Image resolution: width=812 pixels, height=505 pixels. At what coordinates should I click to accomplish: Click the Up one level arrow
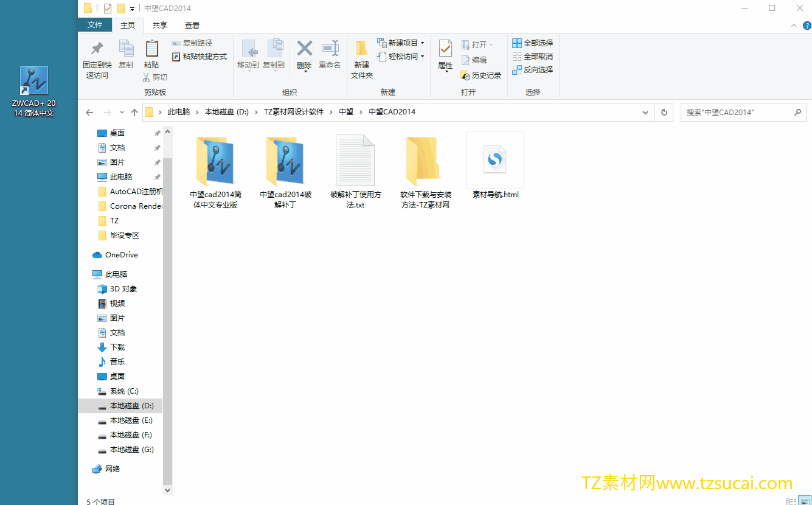pos(134,113)
